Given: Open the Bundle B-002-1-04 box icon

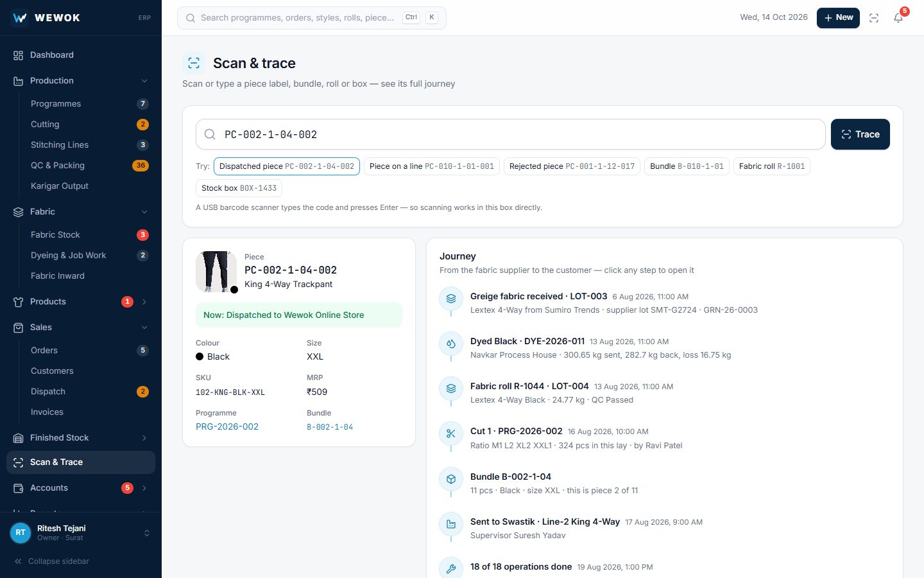Looking at the screenshot, I should pos(451,479).
